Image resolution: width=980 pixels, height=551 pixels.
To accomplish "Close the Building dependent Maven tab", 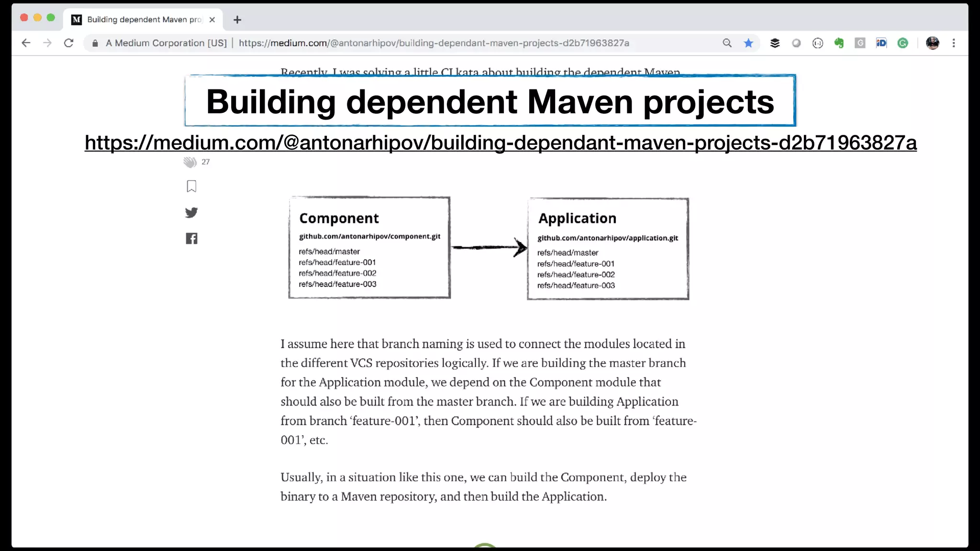I will [x=212, y=20].
